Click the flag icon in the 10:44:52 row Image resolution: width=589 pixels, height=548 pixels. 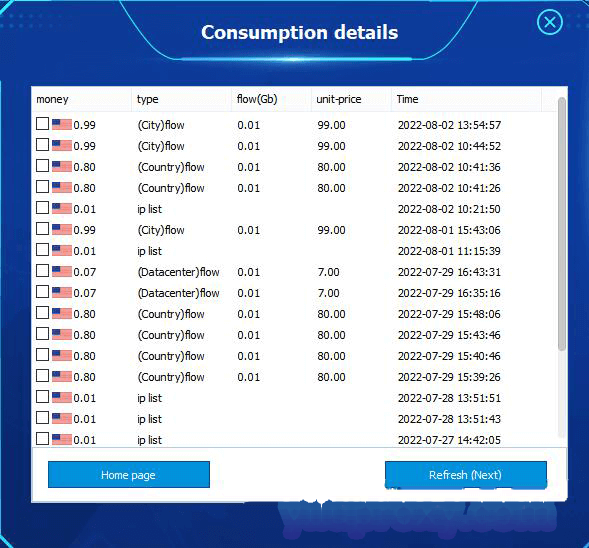tap(62, 145)
